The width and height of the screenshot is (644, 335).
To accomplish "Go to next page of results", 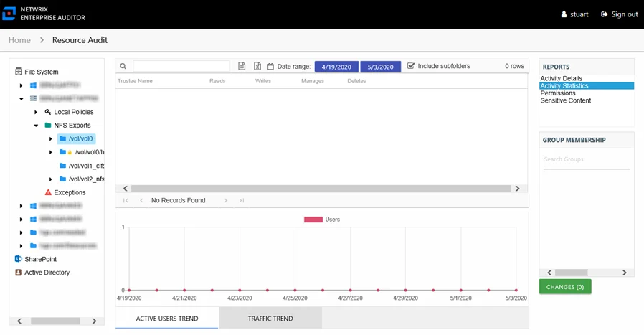I will pyautogui.click(x=225, y=200).
